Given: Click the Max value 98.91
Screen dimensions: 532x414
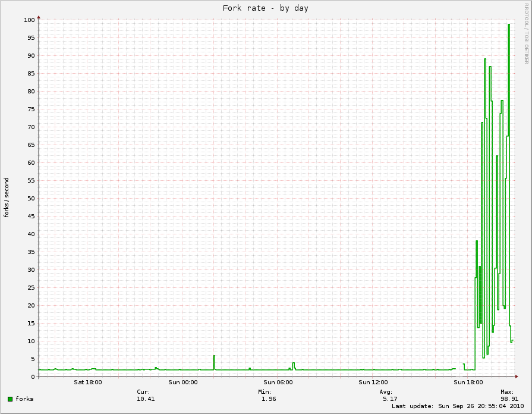Looking at the screenshot, I should (x=509, y=399).
